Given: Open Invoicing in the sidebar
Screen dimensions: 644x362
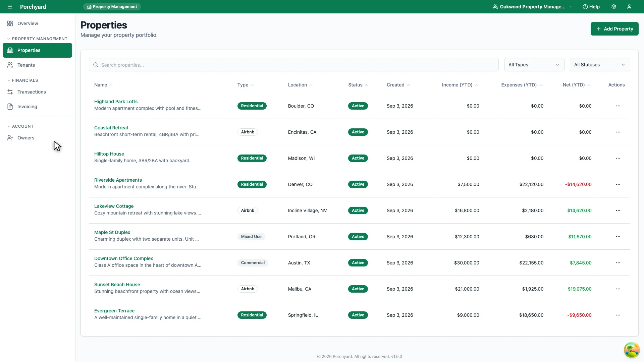Looking at the screenshot, I should 37,107.
